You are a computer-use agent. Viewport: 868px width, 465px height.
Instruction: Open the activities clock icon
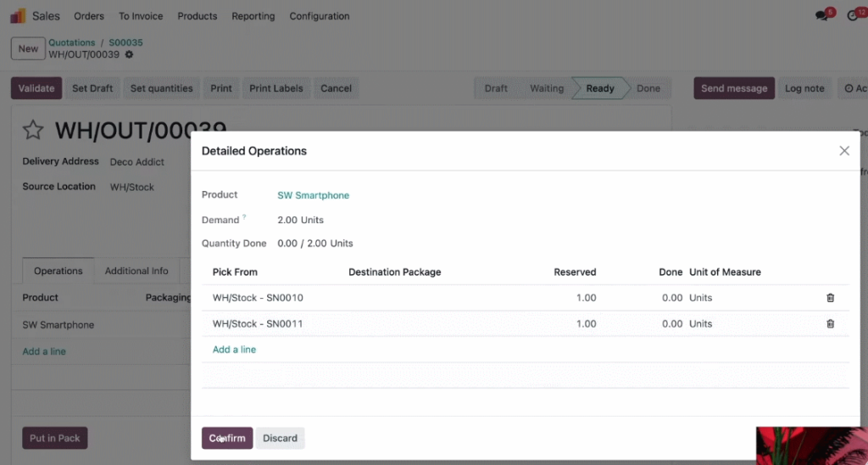pos(853,16)
